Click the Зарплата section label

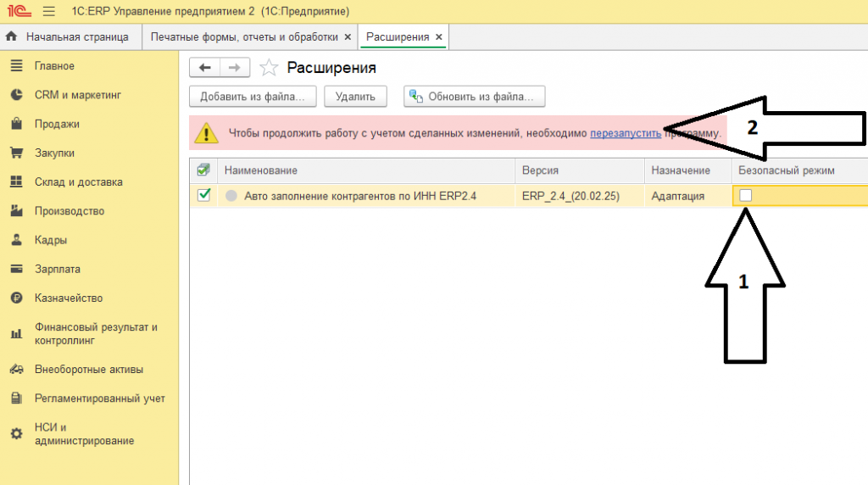[57, 269]
